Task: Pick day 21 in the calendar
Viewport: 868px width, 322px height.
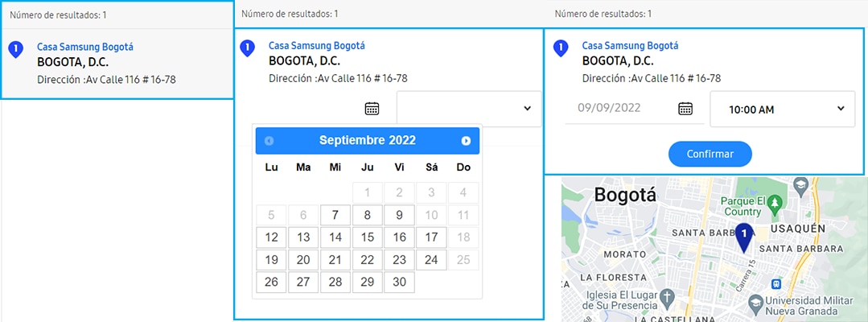Action: pos(335,260)
